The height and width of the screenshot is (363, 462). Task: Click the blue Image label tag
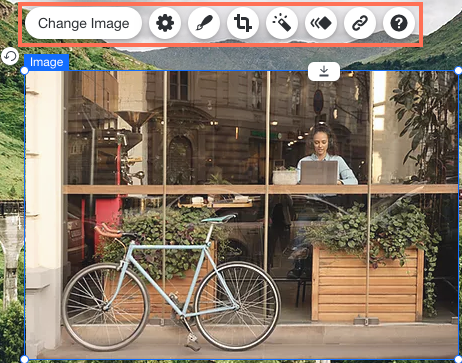(46, 62)
